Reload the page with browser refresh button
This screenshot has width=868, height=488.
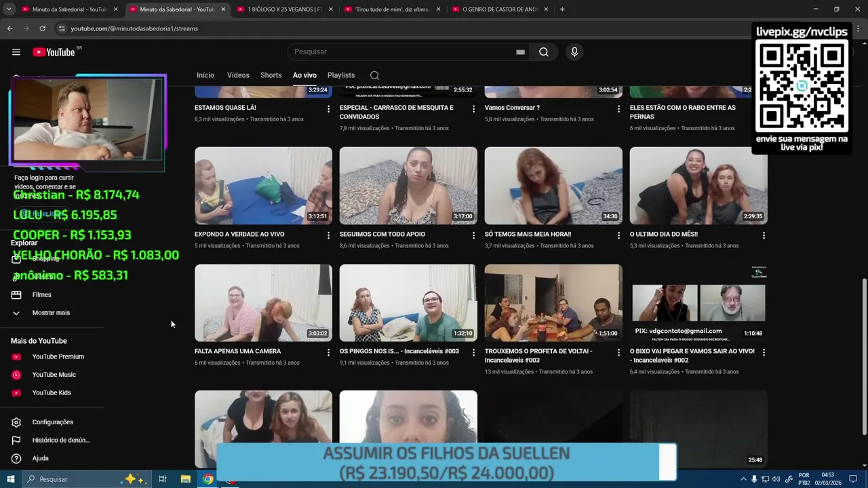(x=42, y=28)
